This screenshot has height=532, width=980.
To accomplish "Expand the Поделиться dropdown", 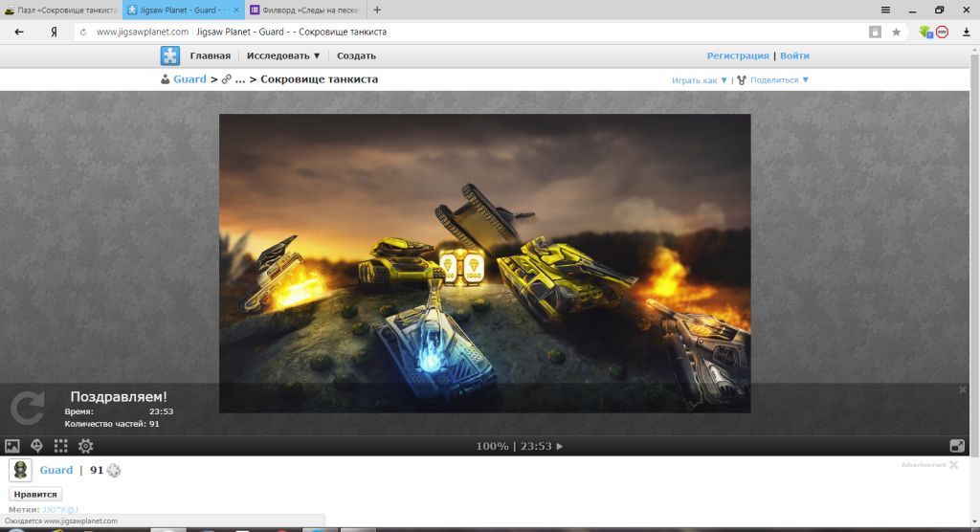I will (779, 80).
